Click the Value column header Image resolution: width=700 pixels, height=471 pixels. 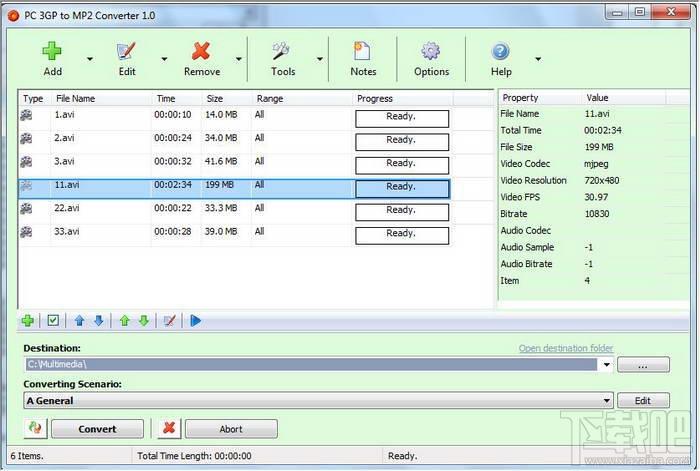624,98
